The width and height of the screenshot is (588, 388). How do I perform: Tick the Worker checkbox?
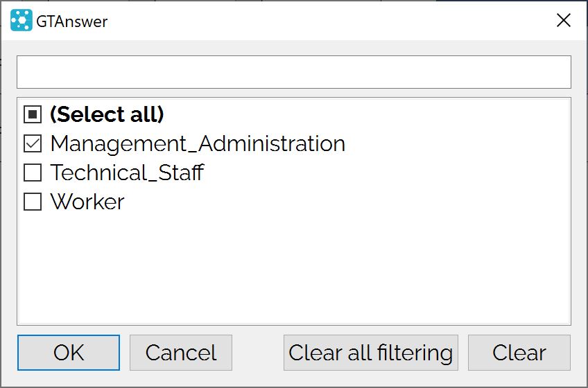(x=33, y=202)
